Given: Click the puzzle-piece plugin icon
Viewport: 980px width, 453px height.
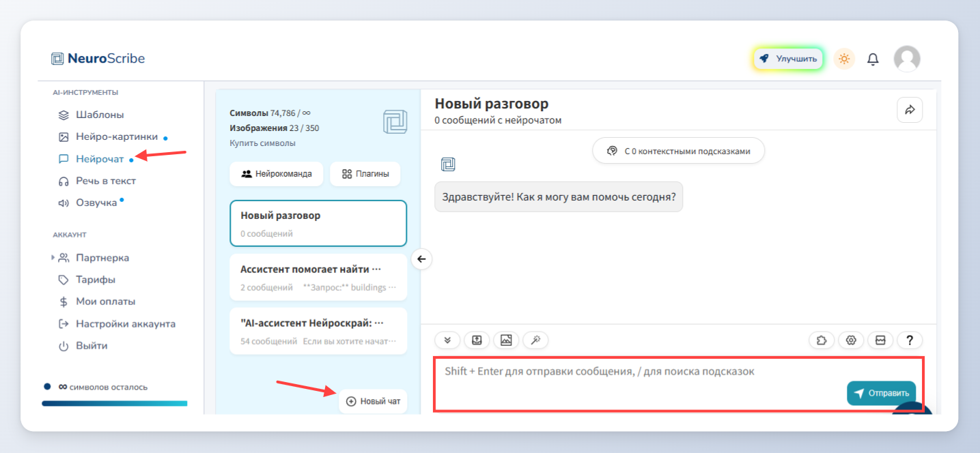Looking at the screenshot, I should pos(822,340).
